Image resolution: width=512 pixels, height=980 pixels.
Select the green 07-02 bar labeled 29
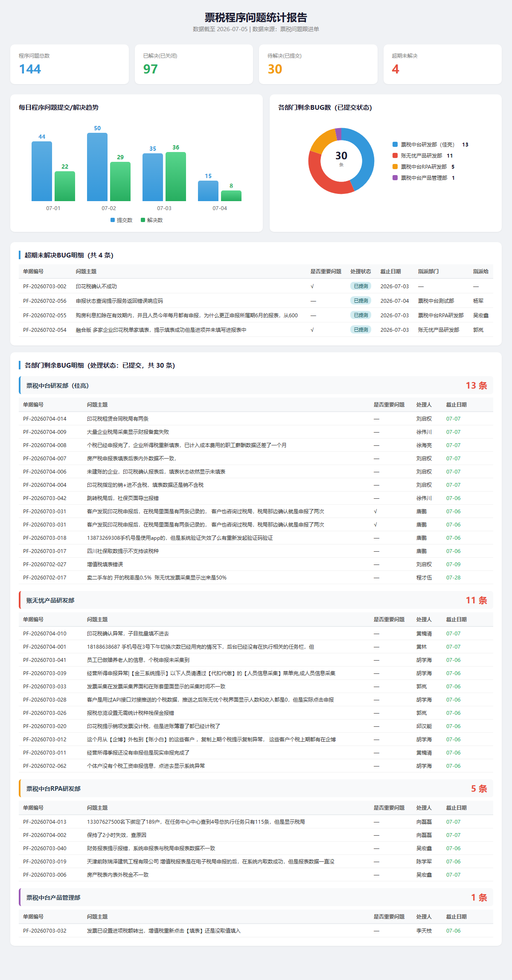[120, 181]
